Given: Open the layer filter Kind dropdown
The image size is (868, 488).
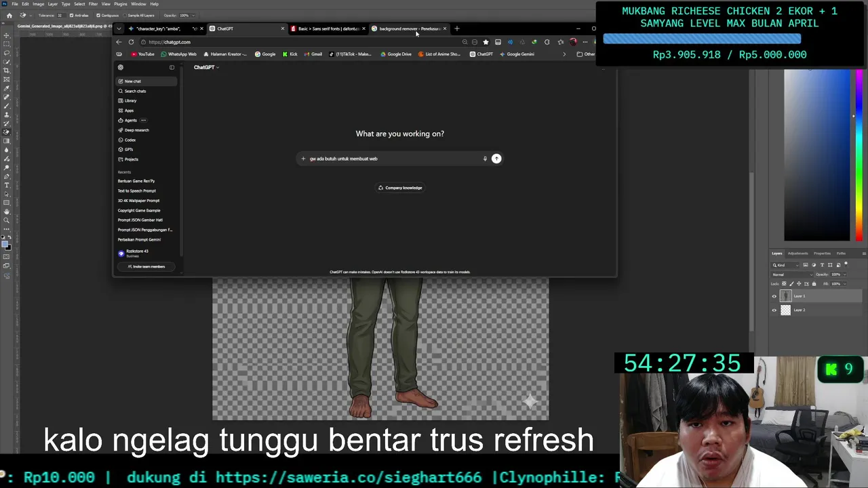Looking at the screenshot, I should point(785,265).
